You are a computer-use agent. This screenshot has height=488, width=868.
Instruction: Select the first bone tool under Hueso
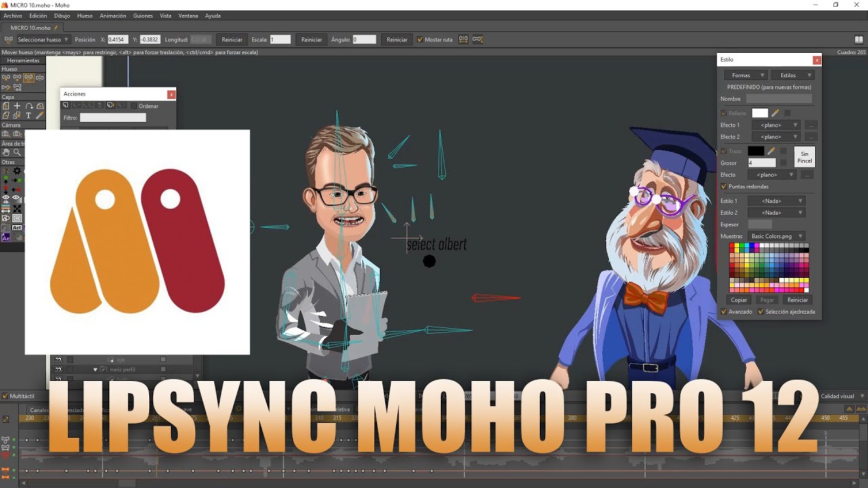(x=5, y=78)
